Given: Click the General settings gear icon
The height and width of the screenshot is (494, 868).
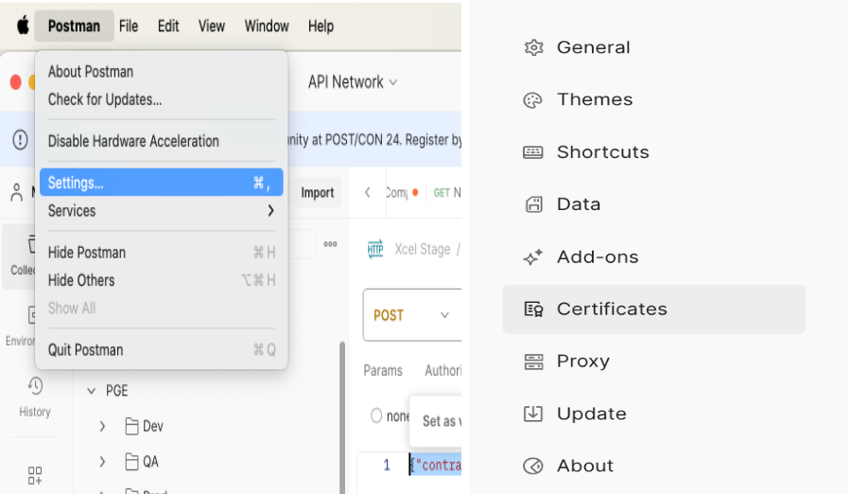Looking at the screenshot, I should (x=533, y=47).
